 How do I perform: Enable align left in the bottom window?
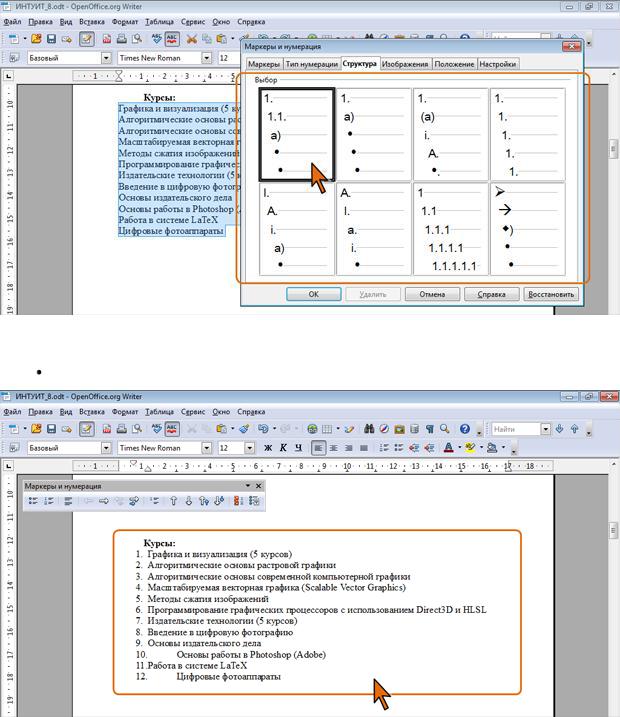(x=319, y=448)
